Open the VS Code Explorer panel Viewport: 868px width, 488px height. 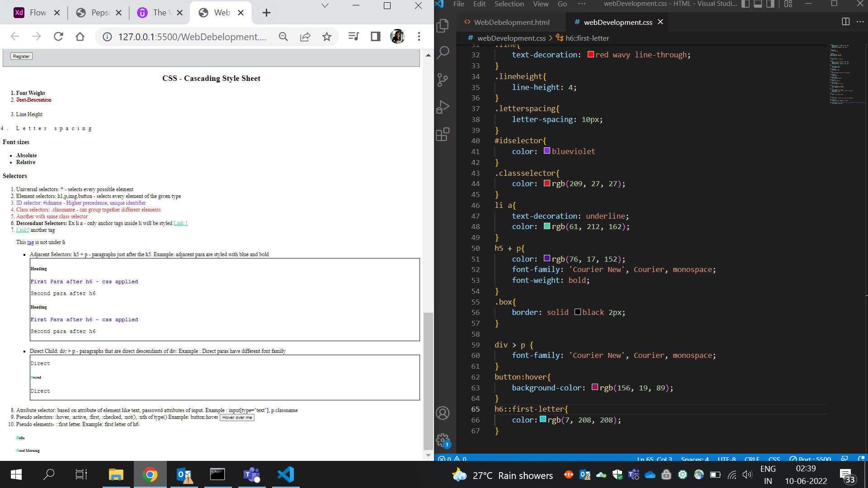443,25
